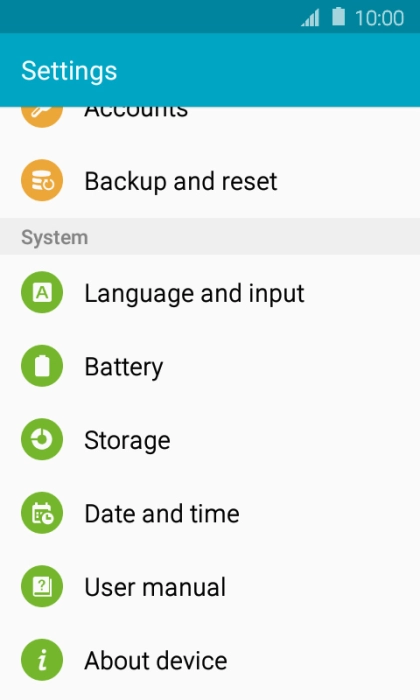Image resolution: width=420 pixels, height=700 pixels.
Task: Open Date and time settings
Action: (210, 513)
